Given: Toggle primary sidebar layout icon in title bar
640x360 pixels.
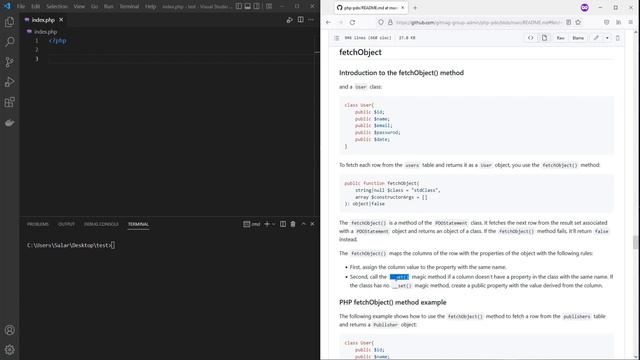Looking at the screenshot, I should [239, 6].
